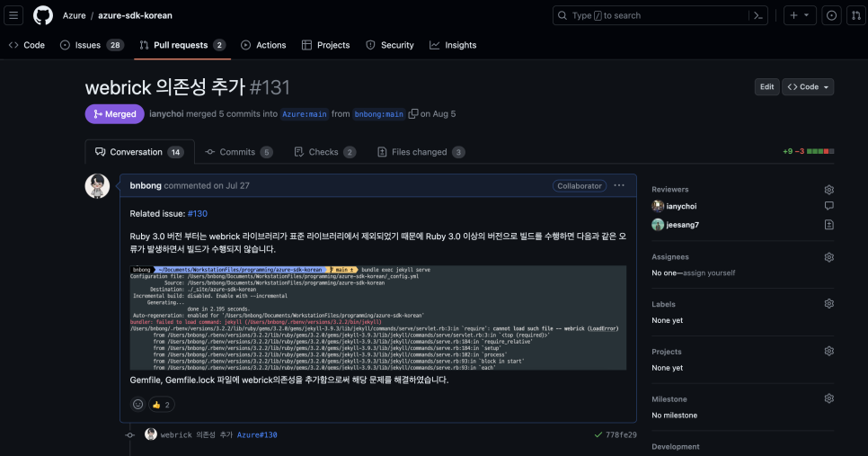Click the purple Merged status badge
Viewport: 868px width, 456px height.
coord(115,114)
